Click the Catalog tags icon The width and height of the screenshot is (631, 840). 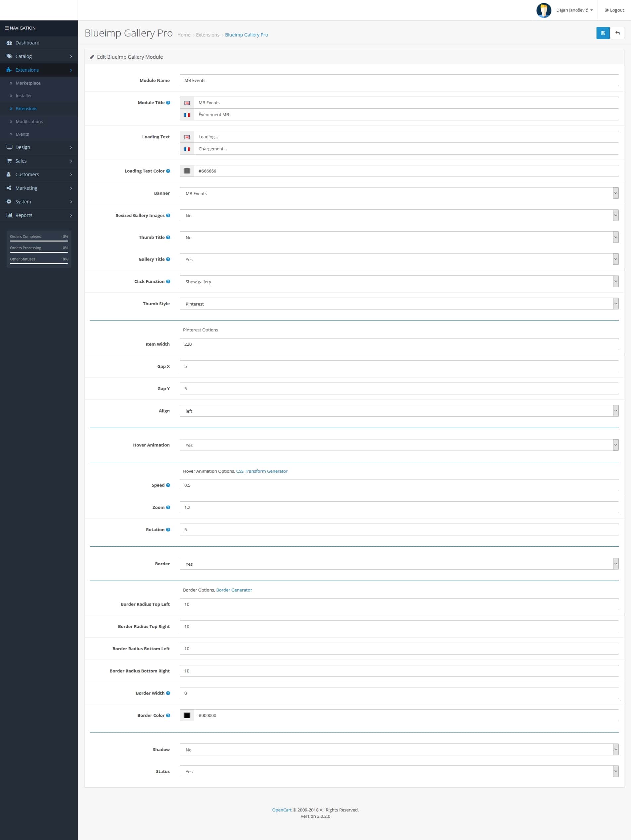click(x=9, y=56)
